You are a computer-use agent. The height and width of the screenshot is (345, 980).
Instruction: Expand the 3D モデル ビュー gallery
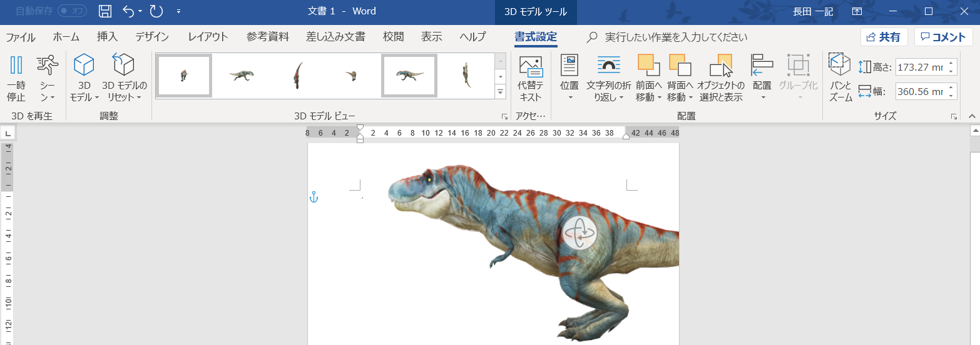[x=500, y=92]
